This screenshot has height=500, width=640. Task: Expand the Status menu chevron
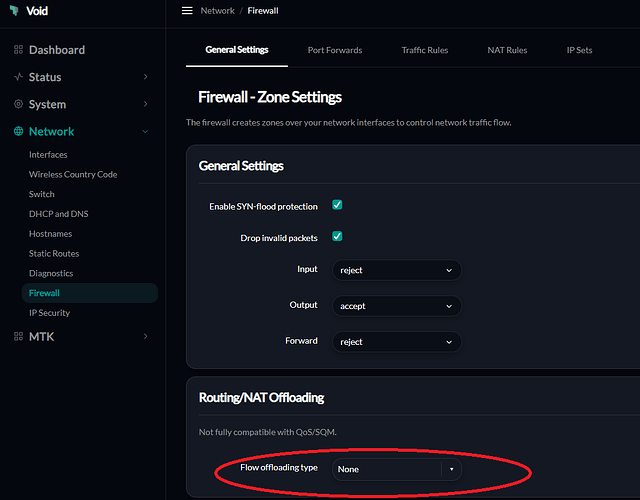[x=145, y=77]
